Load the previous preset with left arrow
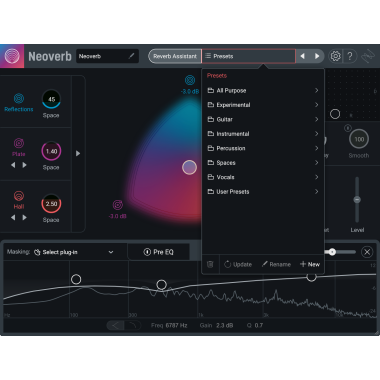The height and width of the screenshot is (380, 380). coord(302,56)
